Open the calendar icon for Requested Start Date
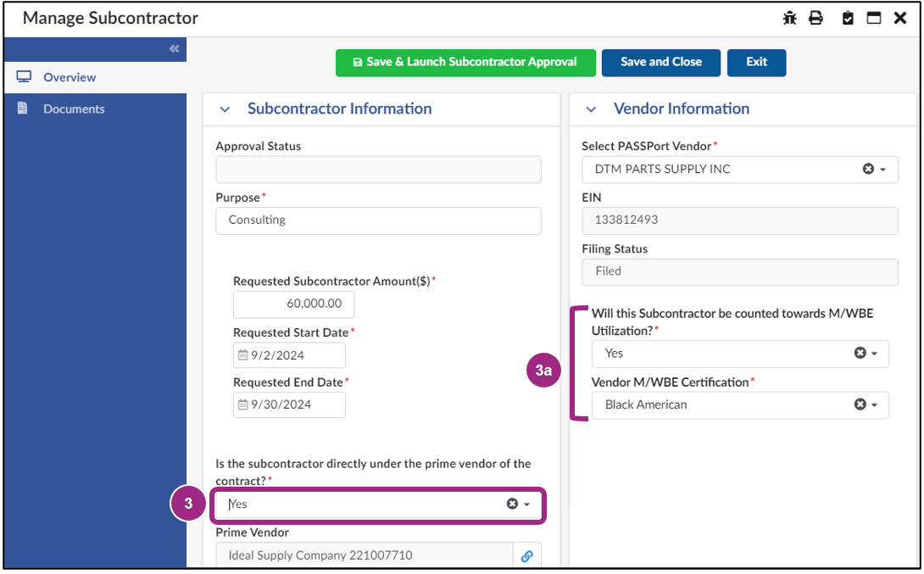The image size is (924, 574). [x=242, y=355]
